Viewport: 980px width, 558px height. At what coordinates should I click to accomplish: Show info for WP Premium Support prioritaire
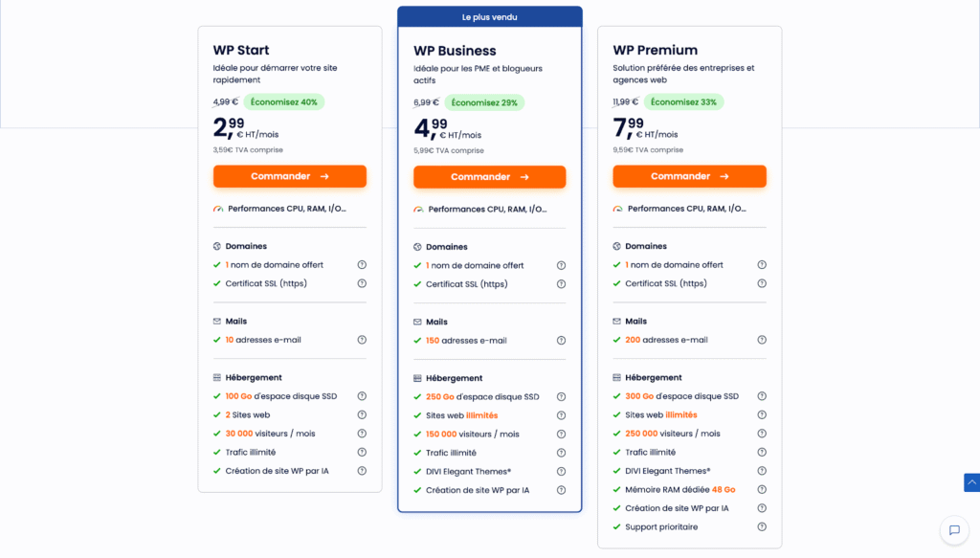(x=762, y=527)
